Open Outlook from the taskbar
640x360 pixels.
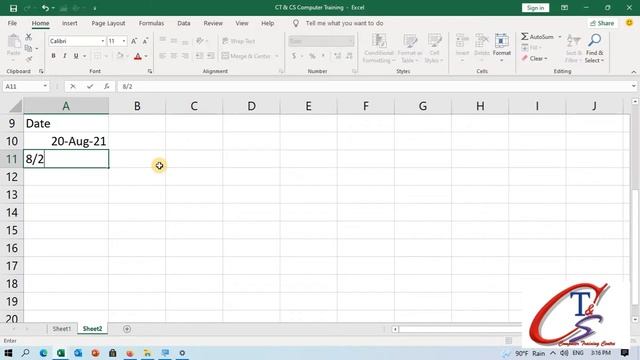tap(78, 353)
